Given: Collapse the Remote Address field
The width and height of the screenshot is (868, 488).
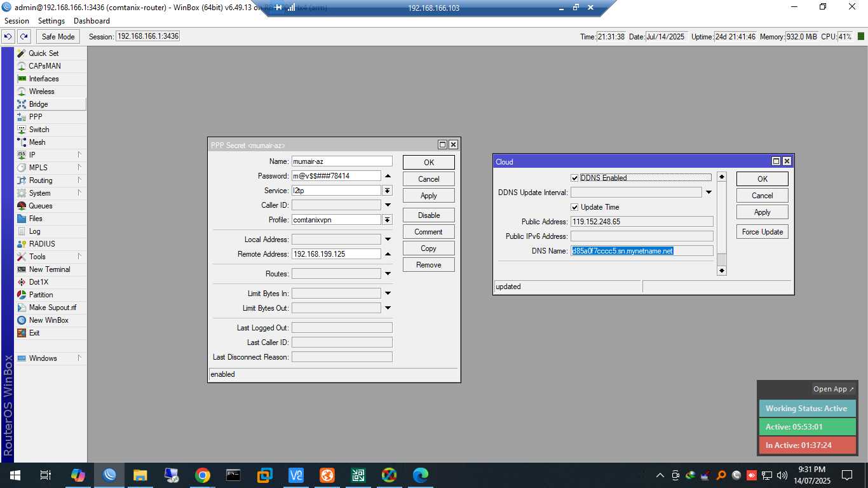Looking at the screenshot, I should [388, 254].
